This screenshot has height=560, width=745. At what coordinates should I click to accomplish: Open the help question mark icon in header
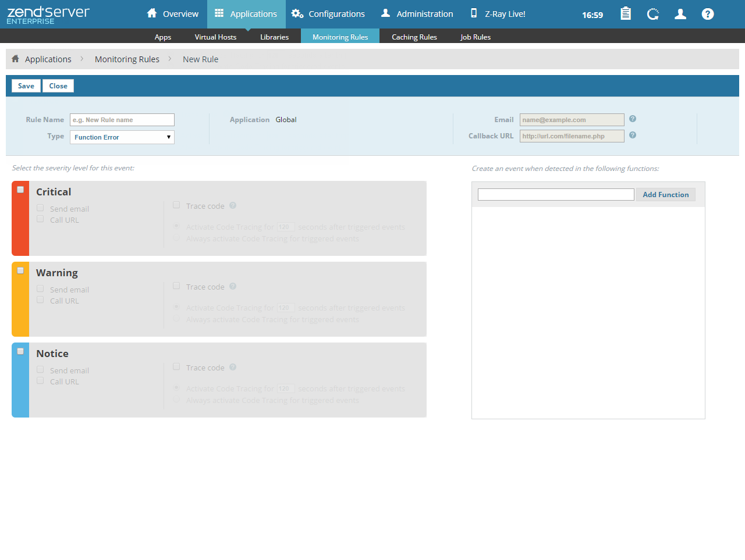click(x=708, y=14)
